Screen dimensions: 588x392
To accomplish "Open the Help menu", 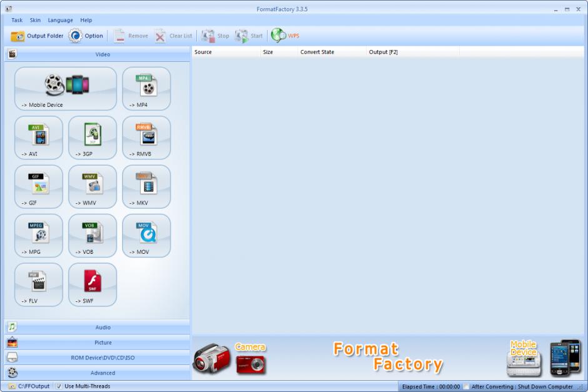I will (86, 20).
